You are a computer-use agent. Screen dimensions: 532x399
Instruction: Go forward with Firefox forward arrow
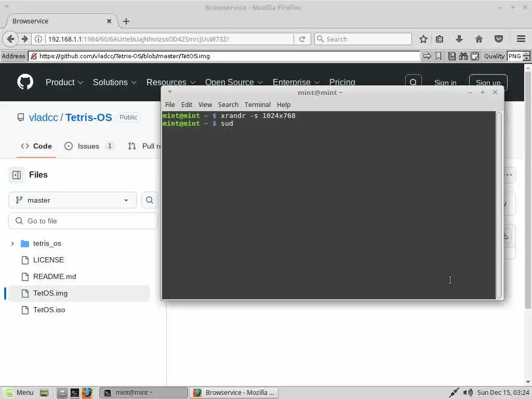24,39
